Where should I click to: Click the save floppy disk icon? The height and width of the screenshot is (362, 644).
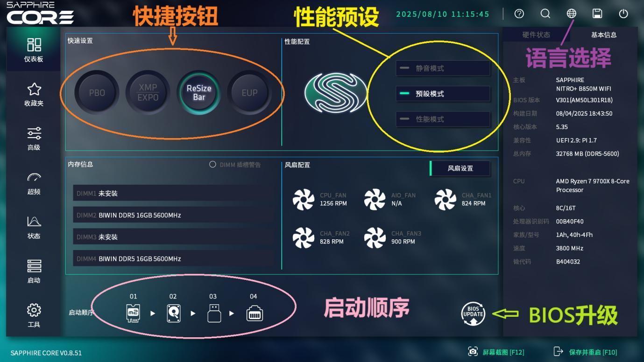tap(597, 14)
